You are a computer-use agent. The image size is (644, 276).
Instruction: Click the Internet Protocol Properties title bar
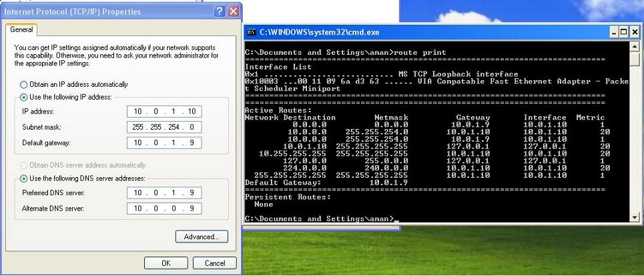107,11
